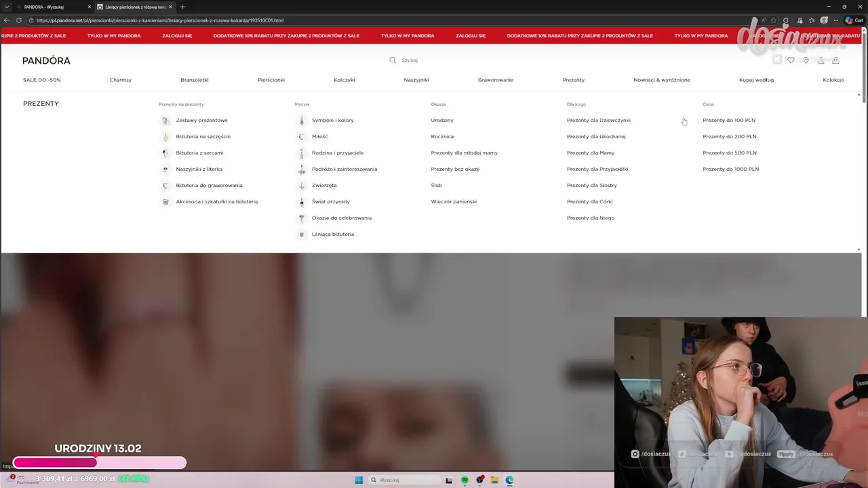Click the Rodzina i przyjaciele charm icon

(x=302, y=152)
